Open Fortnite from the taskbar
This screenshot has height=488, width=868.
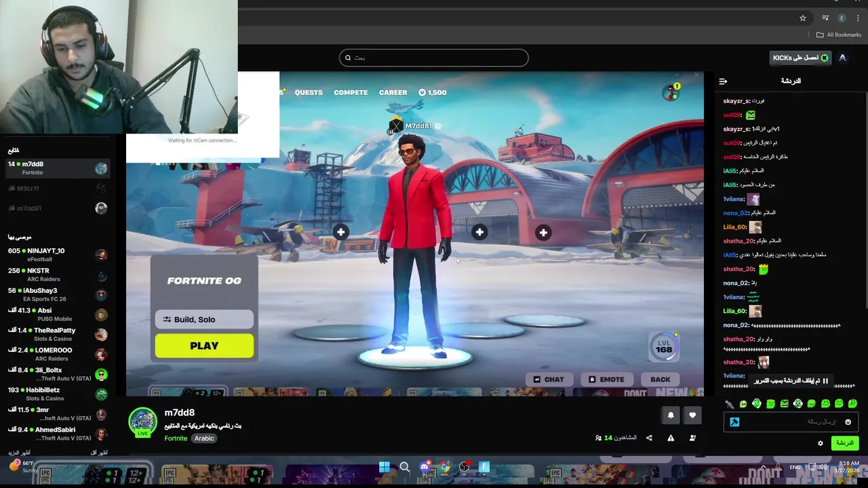[484, 467]
